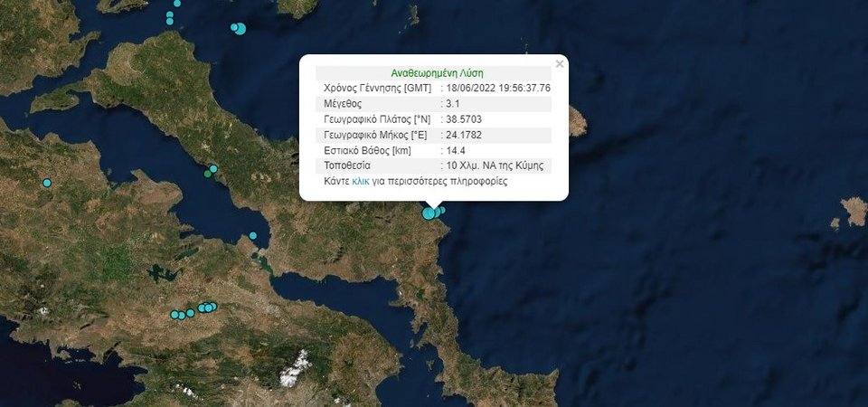
Task: Click the 'Αναθεωρημένη Λύση' header in the popup
Action: (438, 73)
